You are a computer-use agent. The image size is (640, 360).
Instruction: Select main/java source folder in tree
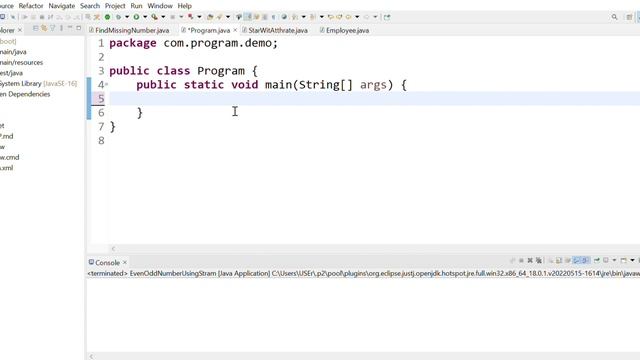tap(13, 52)
